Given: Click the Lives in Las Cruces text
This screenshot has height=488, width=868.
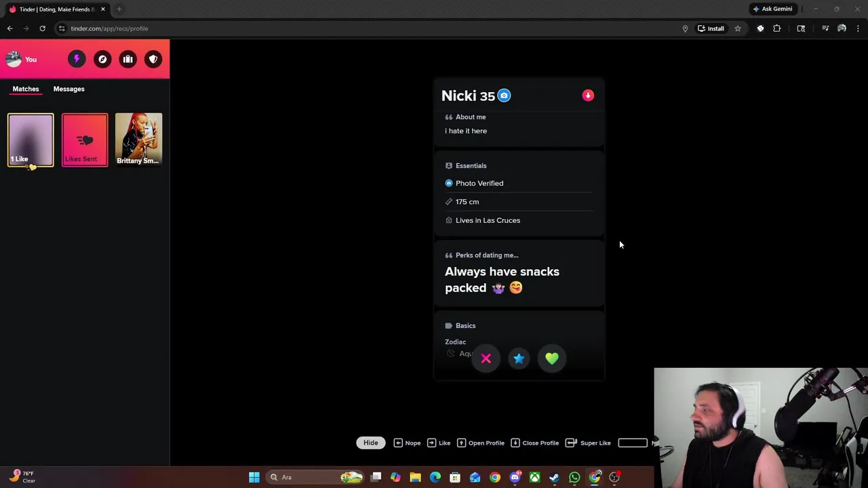Looking at the screenshot, I should 488,220.
